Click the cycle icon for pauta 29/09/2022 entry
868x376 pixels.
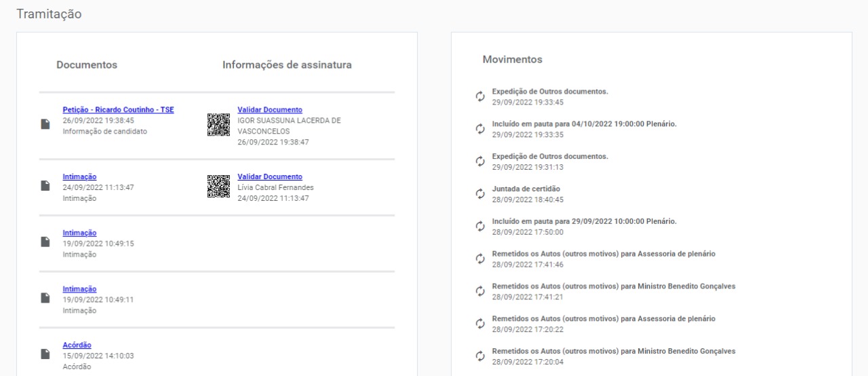480,226
